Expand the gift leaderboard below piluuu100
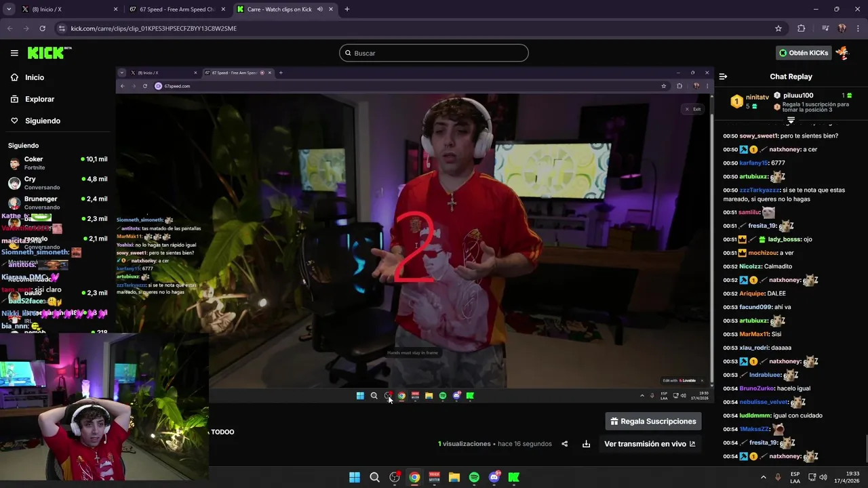The image size is (868, 488). [791, 120]
